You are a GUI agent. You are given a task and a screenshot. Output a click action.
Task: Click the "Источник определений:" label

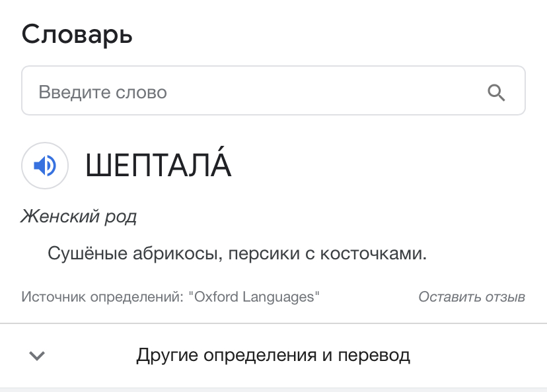(102, 297)
